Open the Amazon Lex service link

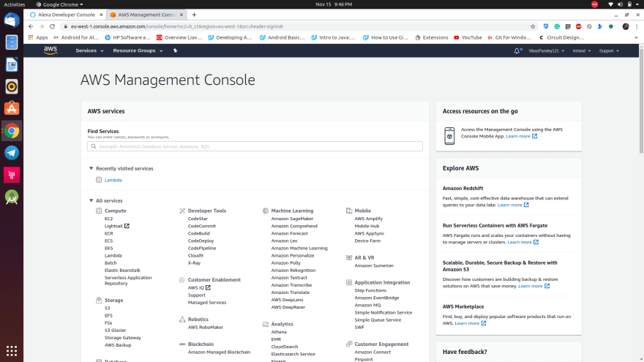click(284, 241)
